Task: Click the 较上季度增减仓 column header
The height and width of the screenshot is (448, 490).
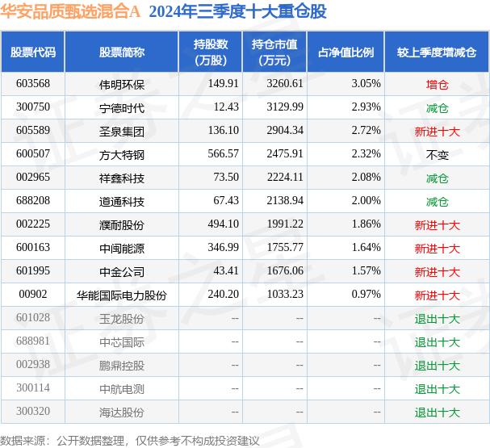Action: click(x=437, y=52)
